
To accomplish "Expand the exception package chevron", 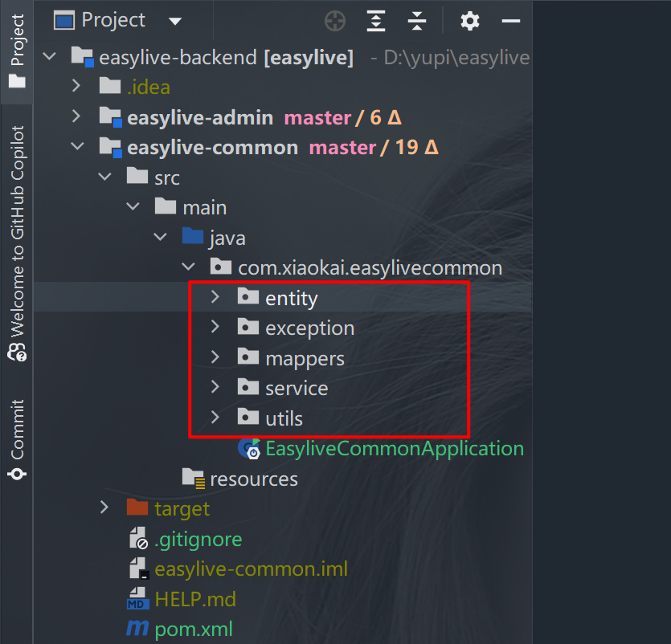I will click(x=215, y=328).
